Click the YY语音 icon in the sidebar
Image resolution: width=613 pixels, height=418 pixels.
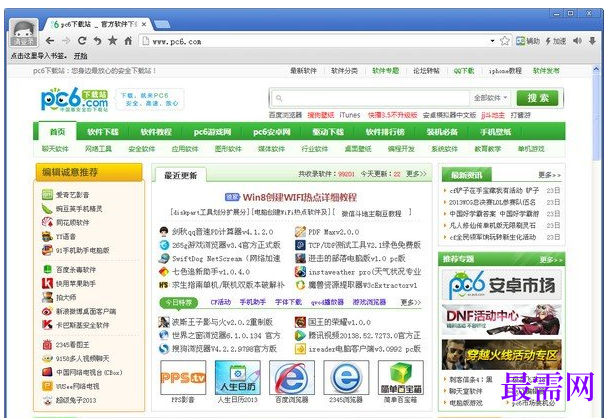tap(47, 236)
